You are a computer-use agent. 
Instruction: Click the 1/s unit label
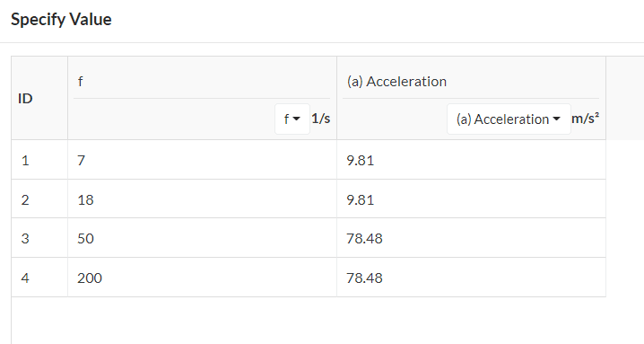[321, 119]
